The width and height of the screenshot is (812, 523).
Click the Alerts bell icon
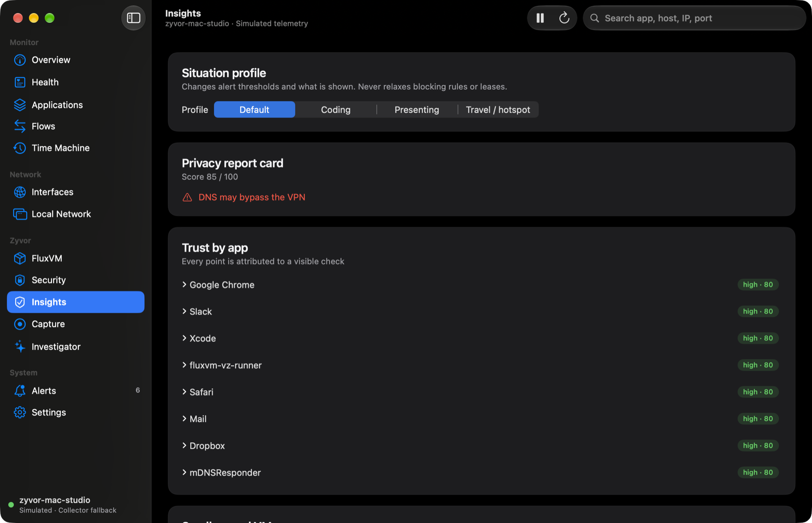[20, 391]
